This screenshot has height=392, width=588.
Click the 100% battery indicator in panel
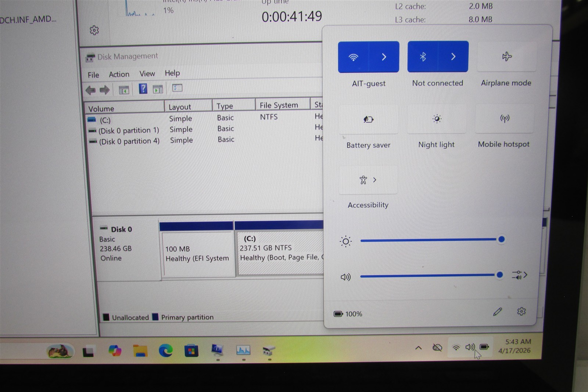tap(348, 314)
